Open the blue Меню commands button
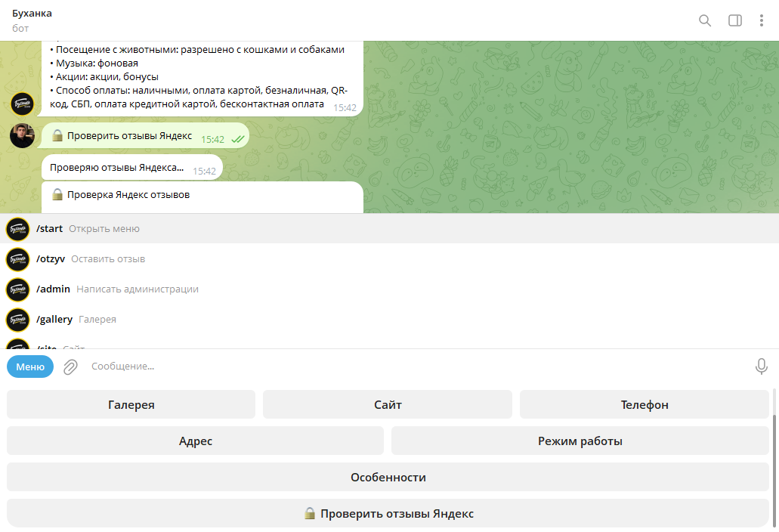 30,367
